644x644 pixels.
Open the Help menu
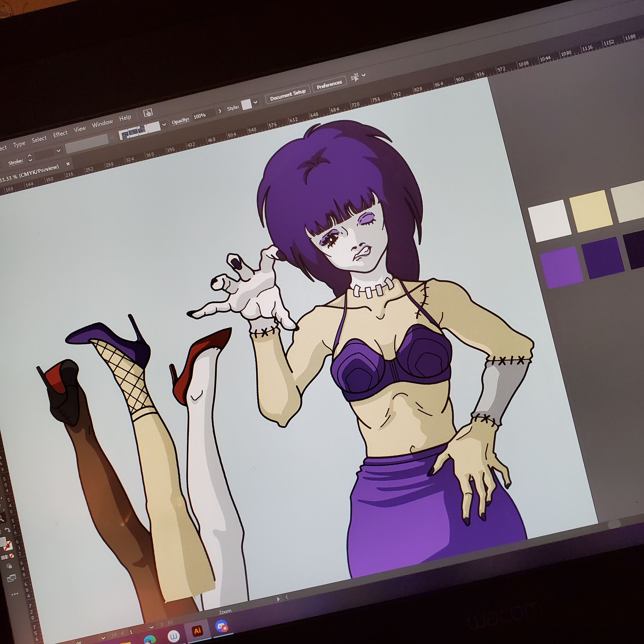125,118
